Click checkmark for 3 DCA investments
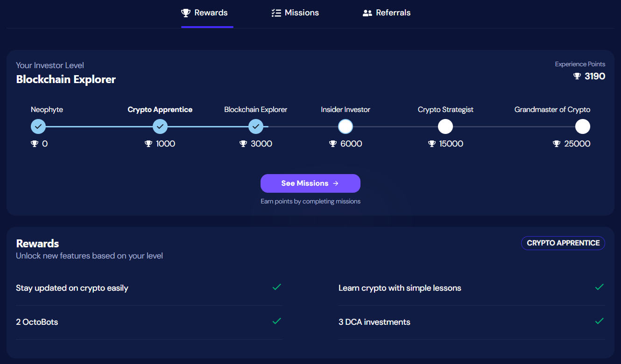 [x=600, y=321]
